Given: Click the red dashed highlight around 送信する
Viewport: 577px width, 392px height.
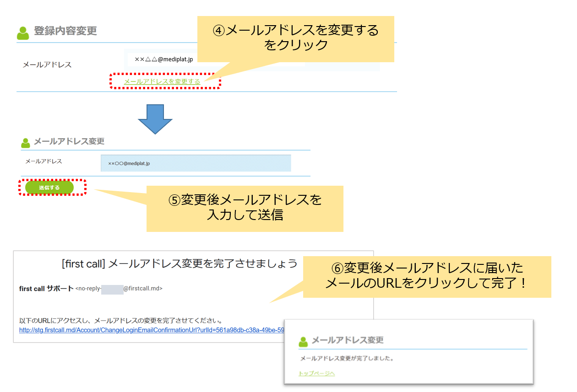Looking at the screenshot, I should (52, 187).
